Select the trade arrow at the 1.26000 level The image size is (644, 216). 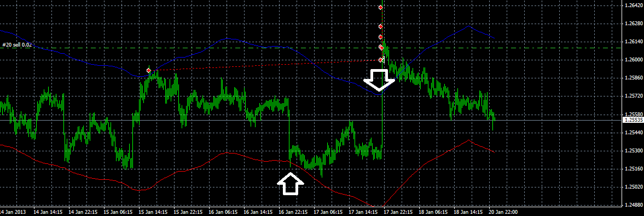pos(381,60)
